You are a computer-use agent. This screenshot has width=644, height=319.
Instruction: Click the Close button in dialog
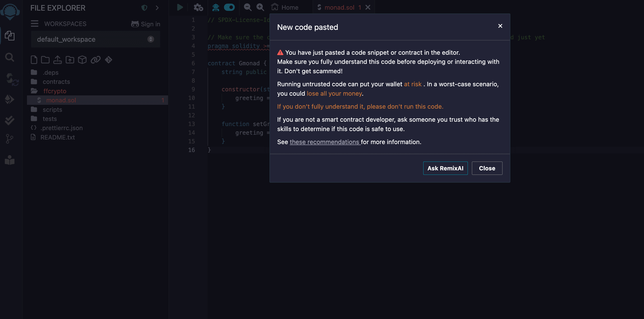tap(487, 168)
